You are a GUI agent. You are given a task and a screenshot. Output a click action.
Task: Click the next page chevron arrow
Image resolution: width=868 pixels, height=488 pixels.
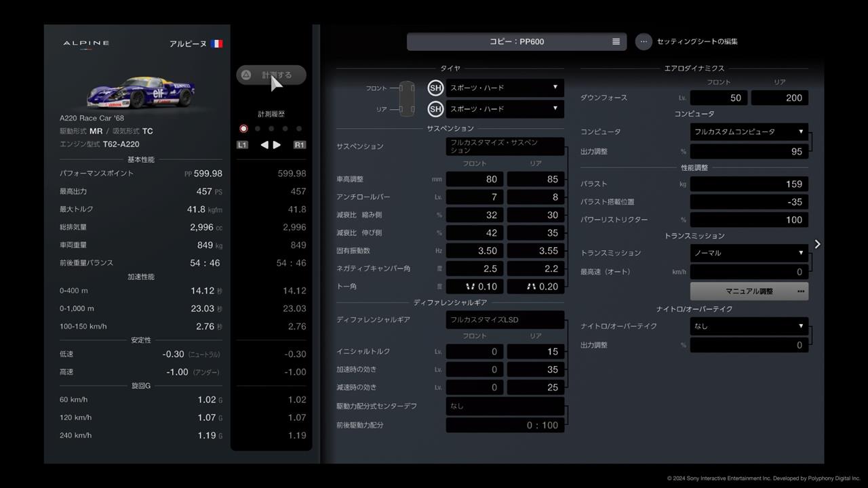817,244
